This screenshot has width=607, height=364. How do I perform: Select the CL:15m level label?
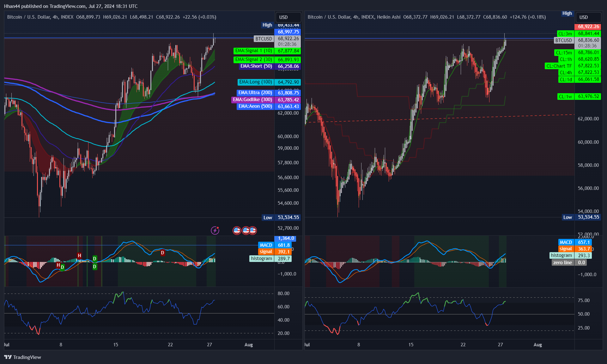pos(564,52)
